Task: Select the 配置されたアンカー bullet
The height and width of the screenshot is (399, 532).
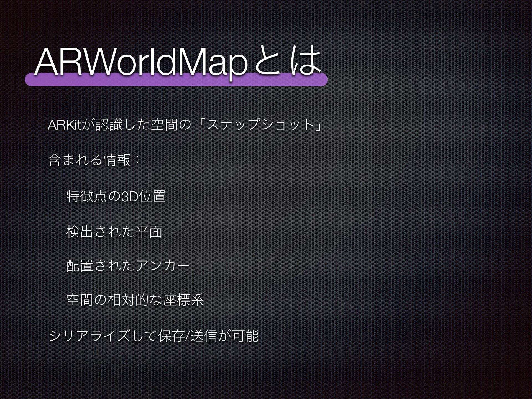Action: [128, 266]
